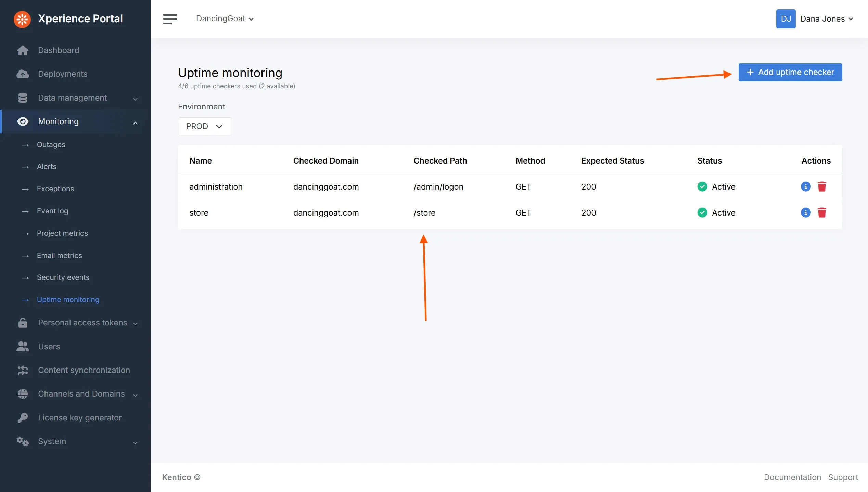Open info icon for store checker
The image size is (868, 492).
tap(805, 212)
